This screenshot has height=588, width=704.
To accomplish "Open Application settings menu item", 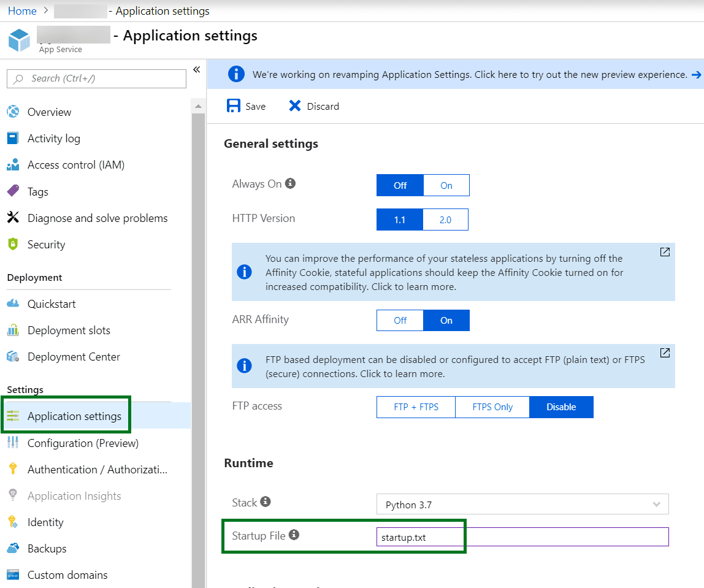I will point(75,416).
